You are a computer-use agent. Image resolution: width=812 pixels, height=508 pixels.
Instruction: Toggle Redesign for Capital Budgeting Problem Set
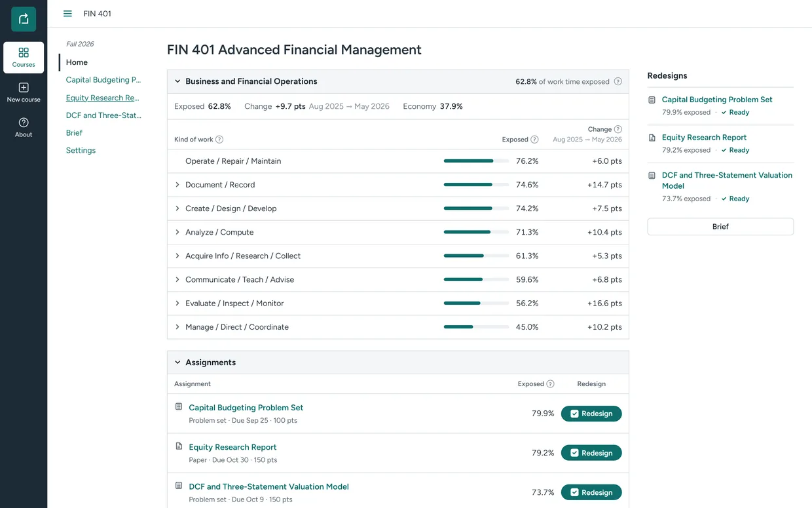tap(591, 414)
